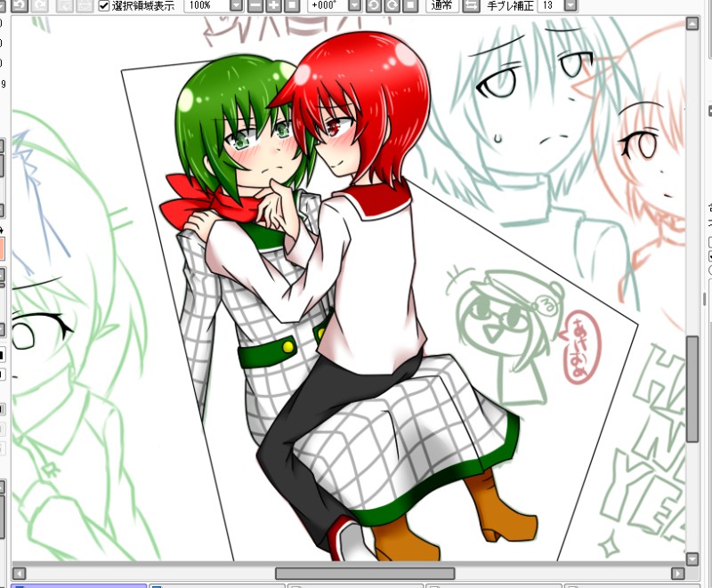Rotate the canvas counterclockwise
Viewport: 712px width, 588px height.
pos(374,5)
